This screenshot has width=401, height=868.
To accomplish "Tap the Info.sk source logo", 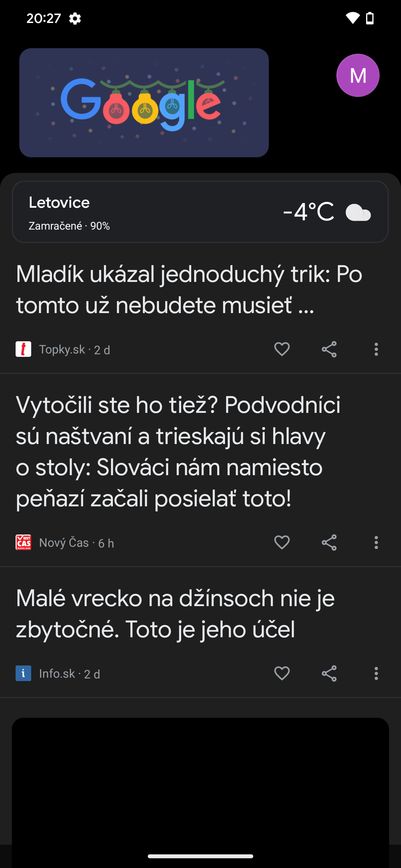I will [x=23, y=674].
